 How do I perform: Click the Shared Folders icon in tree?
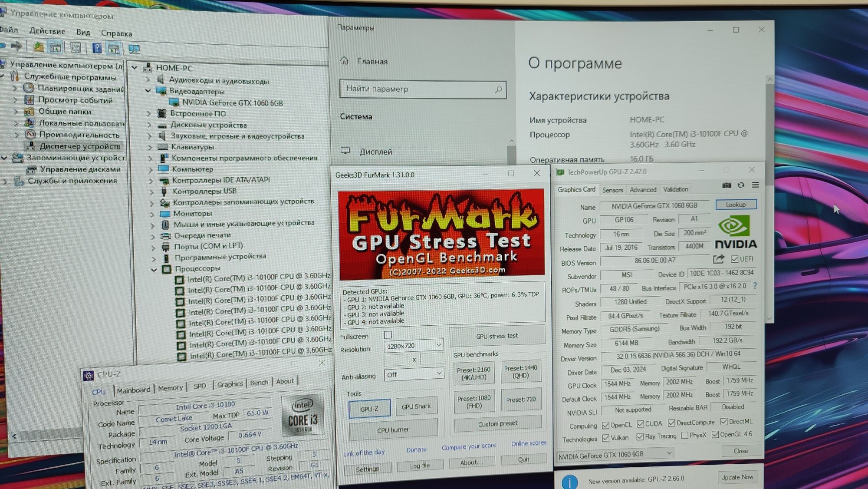29,112
